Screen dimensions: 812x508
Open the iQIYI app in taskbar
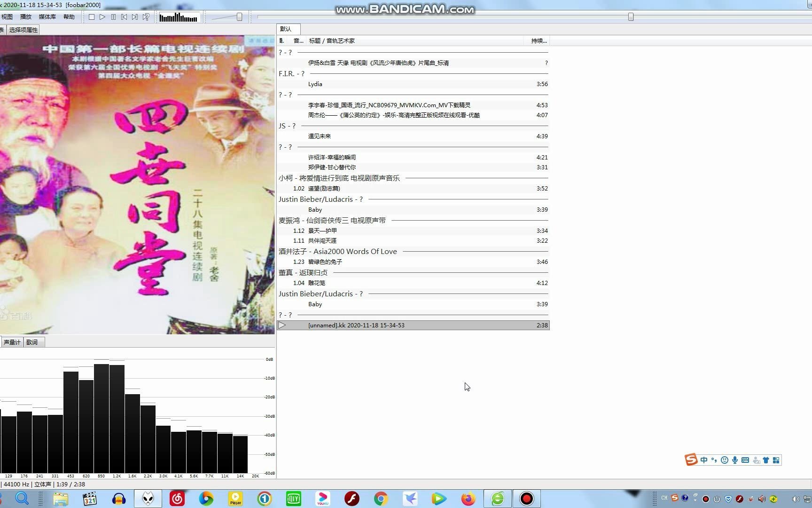tap(294, 499)
